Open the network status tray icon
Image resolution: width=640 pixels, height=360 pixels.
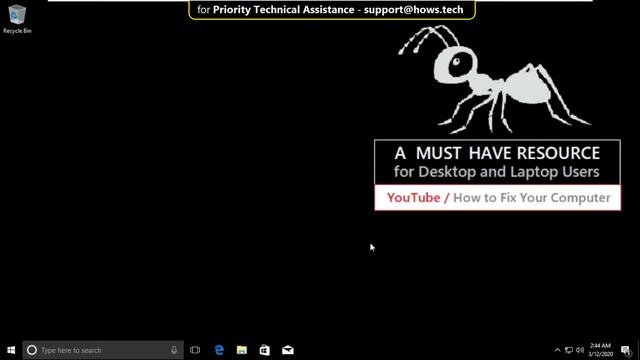[x=569, y=350]
